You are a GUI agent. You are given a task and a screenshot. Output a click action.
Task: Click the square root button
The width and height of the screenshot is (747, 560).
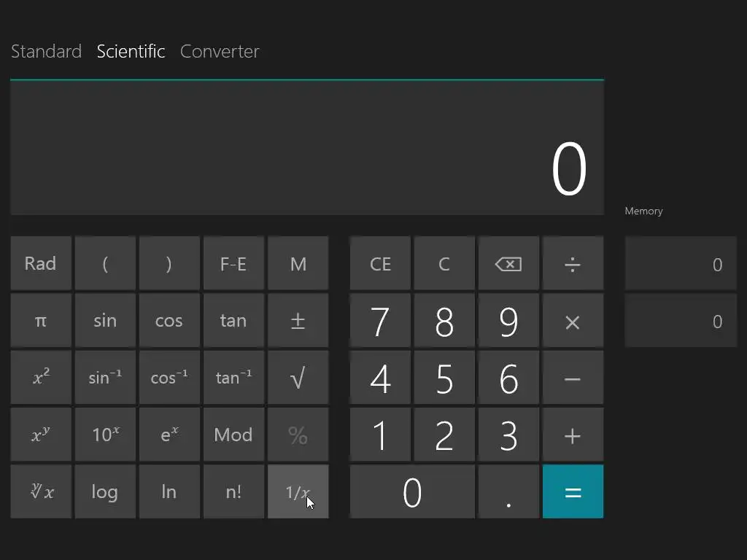pos(298,378)
